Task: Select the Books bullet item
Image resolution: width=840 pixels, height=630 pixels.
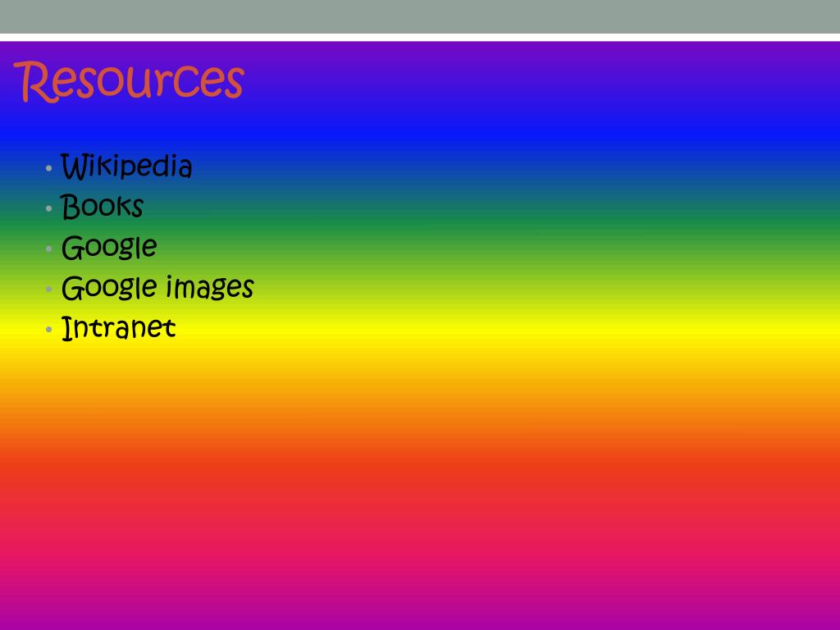Action: coord(102,206)
